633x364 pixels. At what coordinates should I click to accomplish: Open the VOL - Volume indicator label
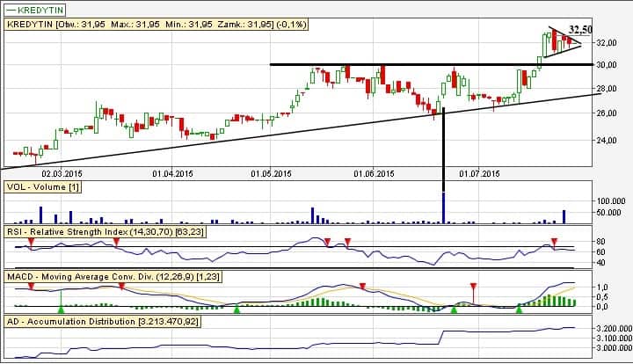click(43, 187)
